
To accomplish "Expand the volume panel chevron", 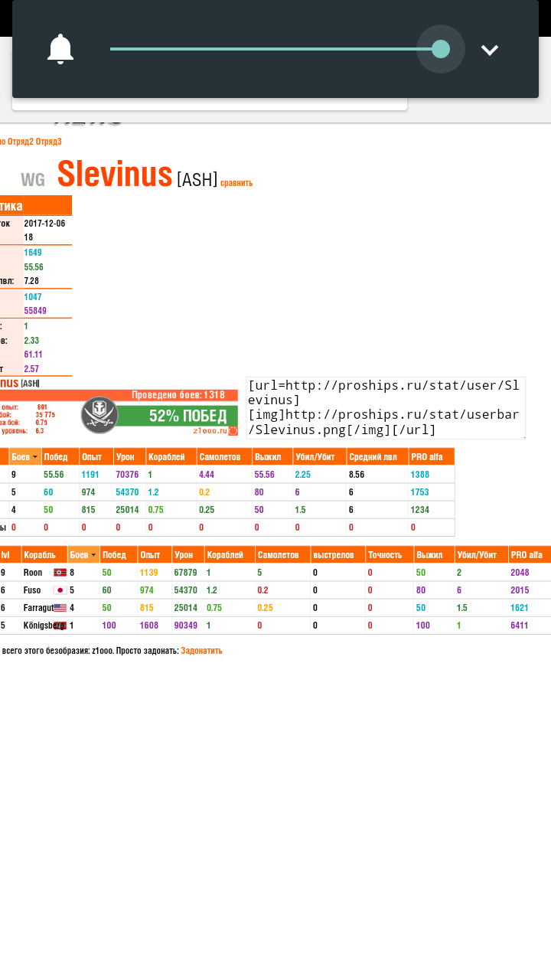I will pyautogui.click(x=489, y=50).
